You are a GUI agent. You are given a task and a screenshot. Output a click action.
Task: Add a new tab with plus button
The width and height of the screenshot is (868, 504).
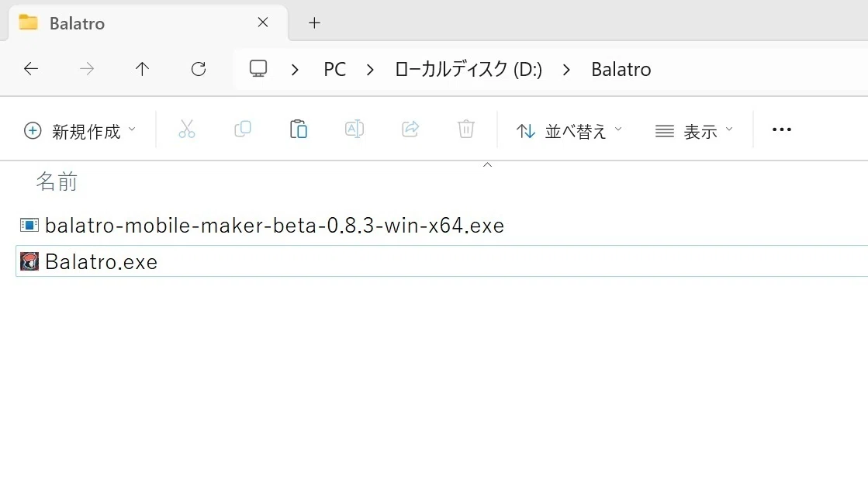click(314, 22)
